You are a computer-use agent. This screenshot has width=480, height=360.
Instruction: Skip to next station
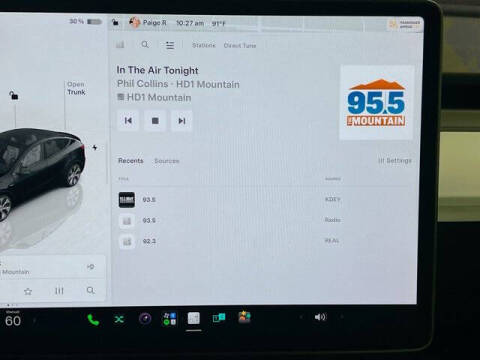(x=182, y=121)
